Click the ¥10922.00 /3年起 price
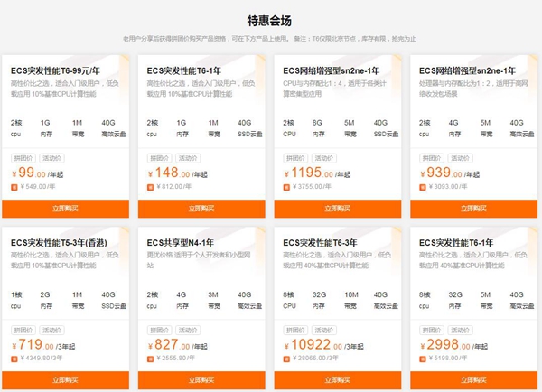This screenshot has width=542, height=392. pos(323,345)
